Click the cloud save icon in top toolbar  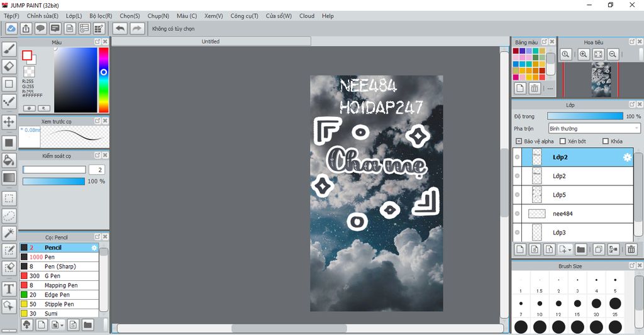click(11, 29)
